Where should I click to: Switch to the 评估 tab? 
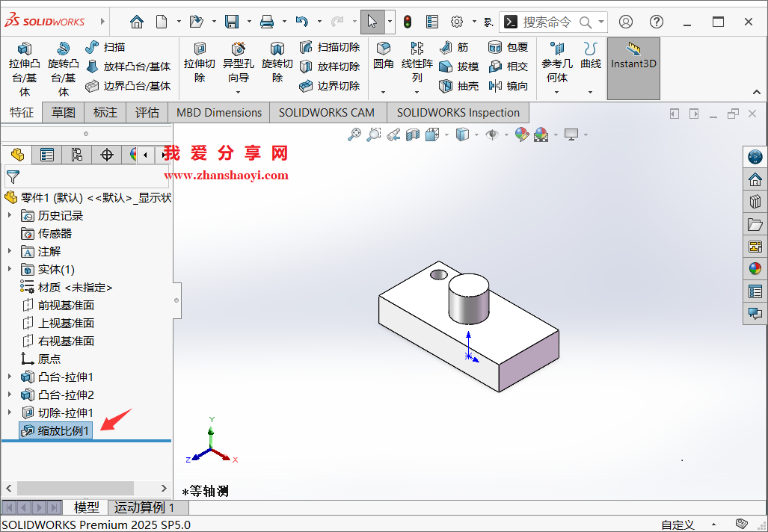click(147, 113)
